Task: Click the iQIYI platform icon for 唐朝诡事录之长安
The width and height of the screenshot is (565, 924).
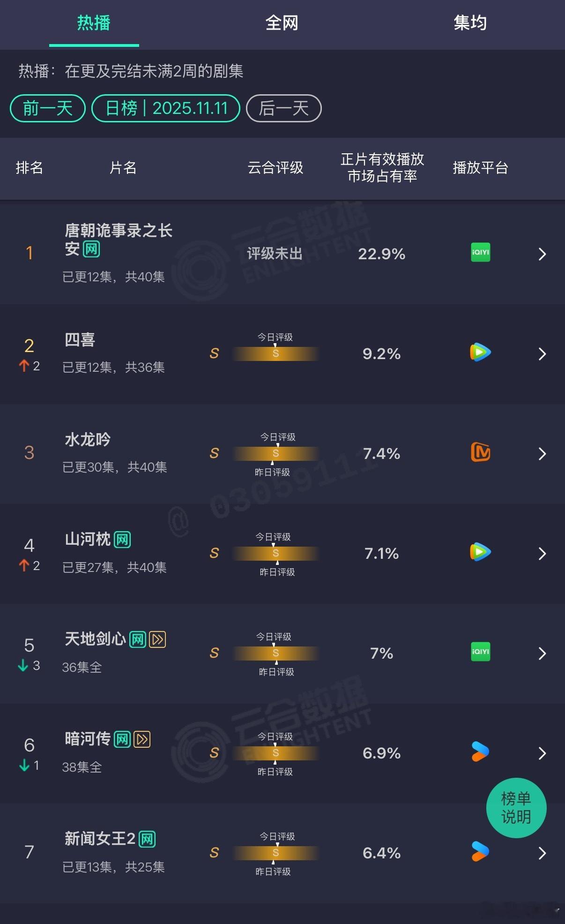Action: point(480,253)
